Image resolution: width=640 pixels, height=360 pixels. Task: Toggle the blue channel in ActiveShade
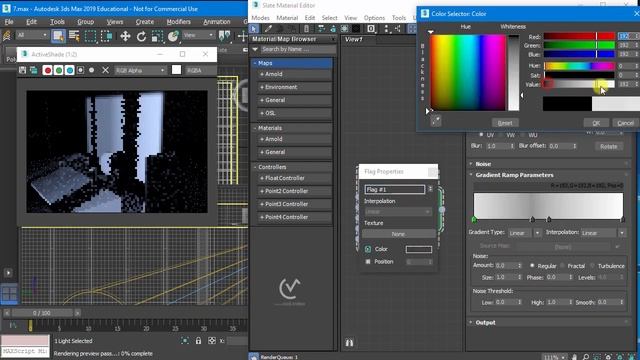tap(69, 70)
